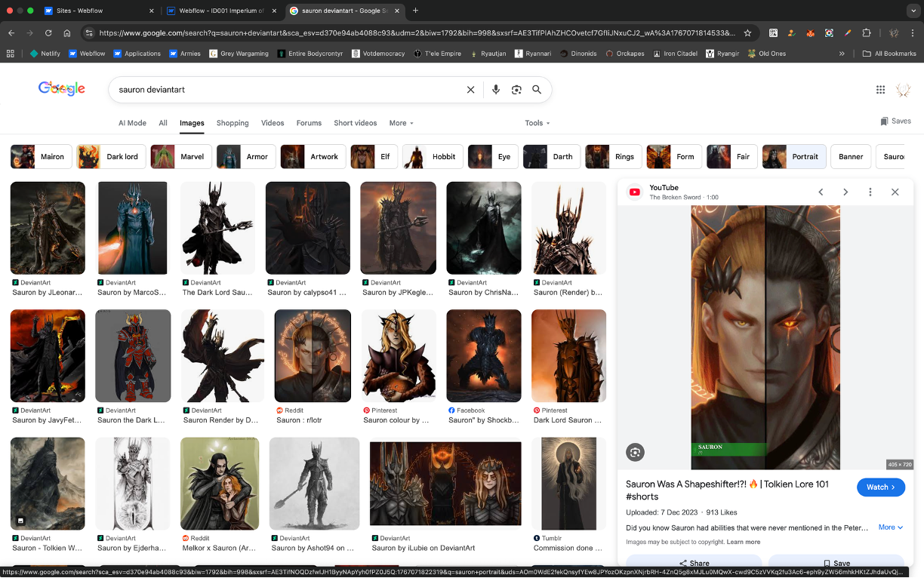Filter images by the Hobbit chip
Viewport: 924px width, 578px height.
point(433,157)
